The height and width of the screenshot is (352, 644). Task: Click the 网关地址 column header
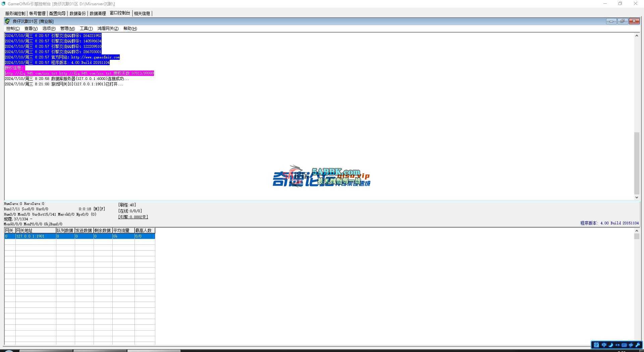point(36,230)
